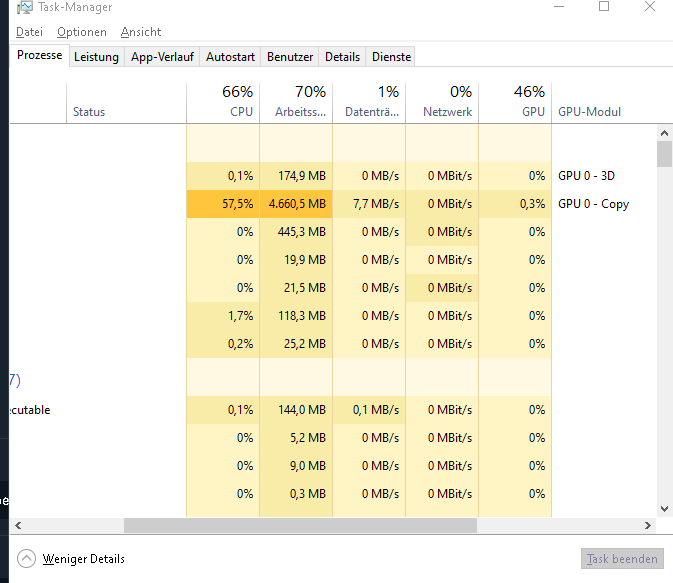
Task: Sort by the Arbeitsspeicher column header
Action: [x=296, y=102]
